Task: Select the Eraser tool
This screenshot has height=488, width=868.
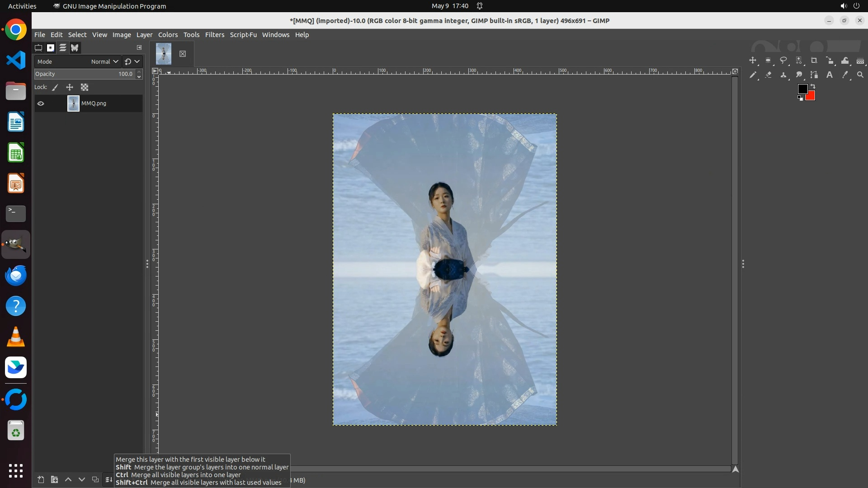Action: tap(768, 75)
